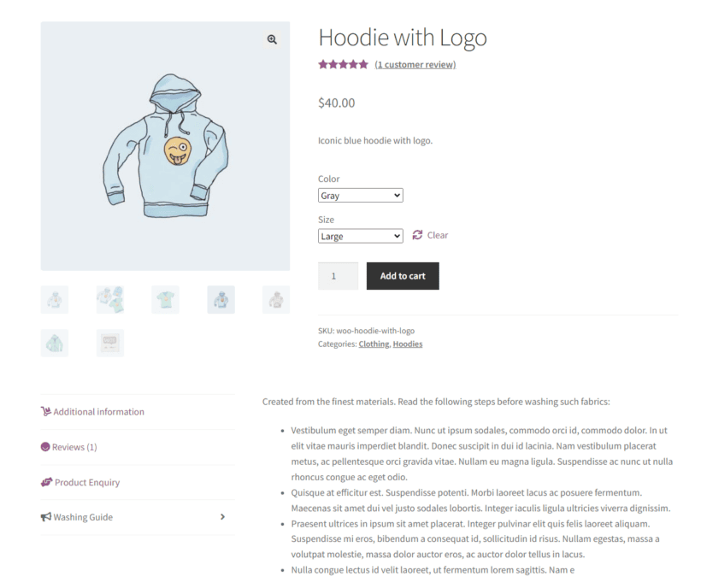Go to the Hoodies category link
The image size is (701, 588).
[407, 344]
